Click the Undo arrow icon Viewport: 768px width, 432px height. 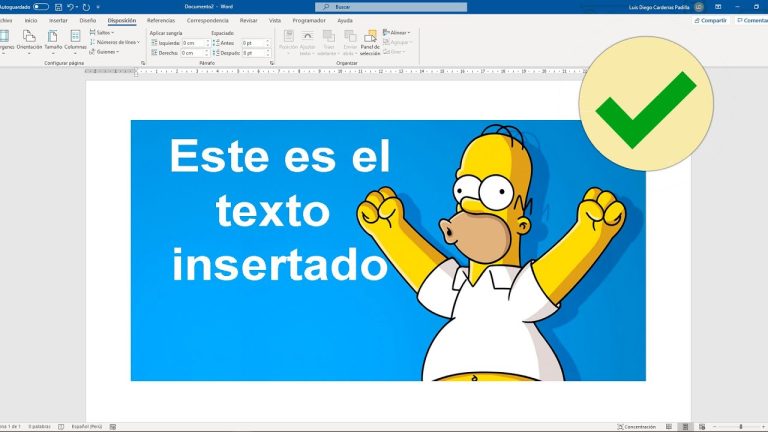click(x=70, y=7)
